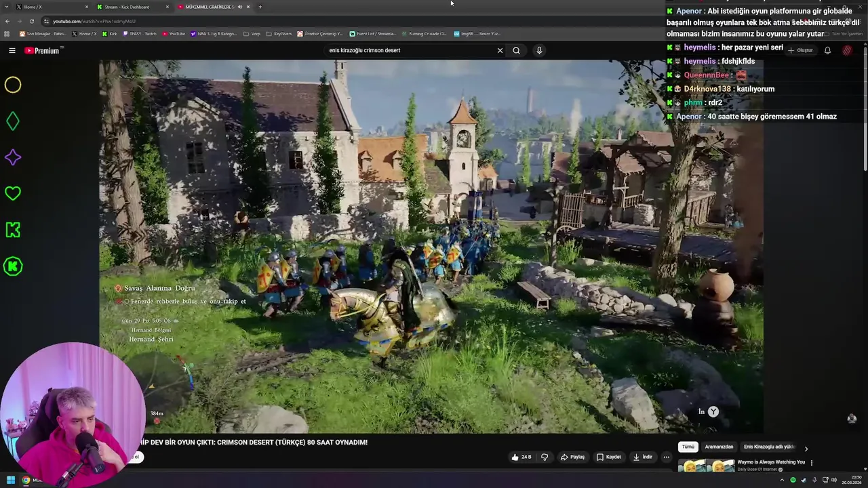Viewport: 868px width, 488px height.
Task: Close the Home / X tab
Action: coord(87,7)
